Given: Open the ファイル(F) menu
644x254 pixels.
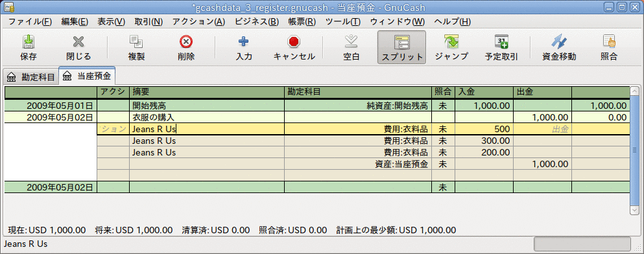Looking at the screenshot, I should pyautogui.click(x=30, y=22).
